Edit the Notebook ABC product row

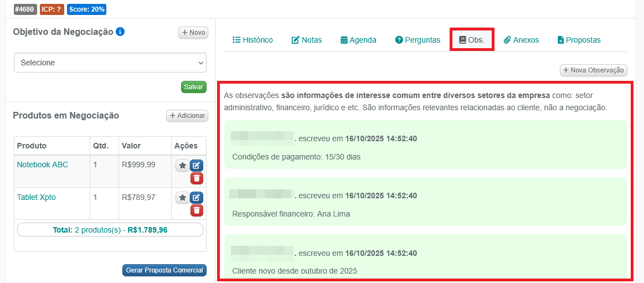[197, 166]
